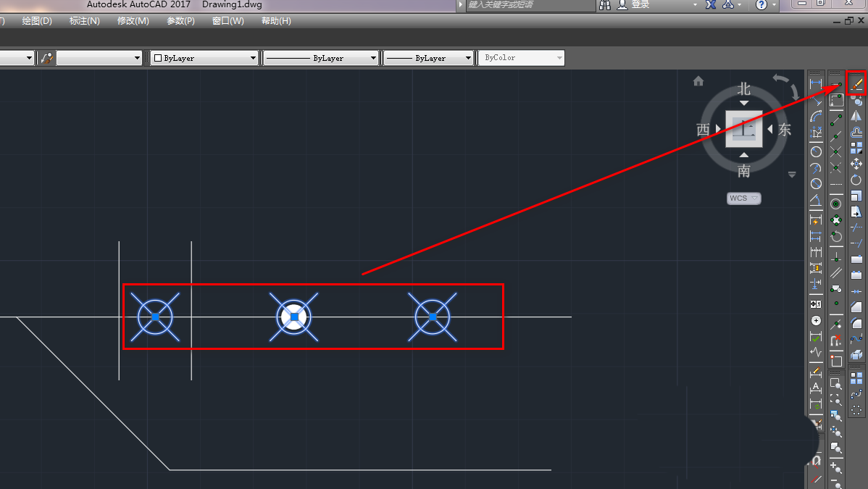Click the ViewCube home button
The width and height of the screenshot is (868, 489).
(698, 81)
